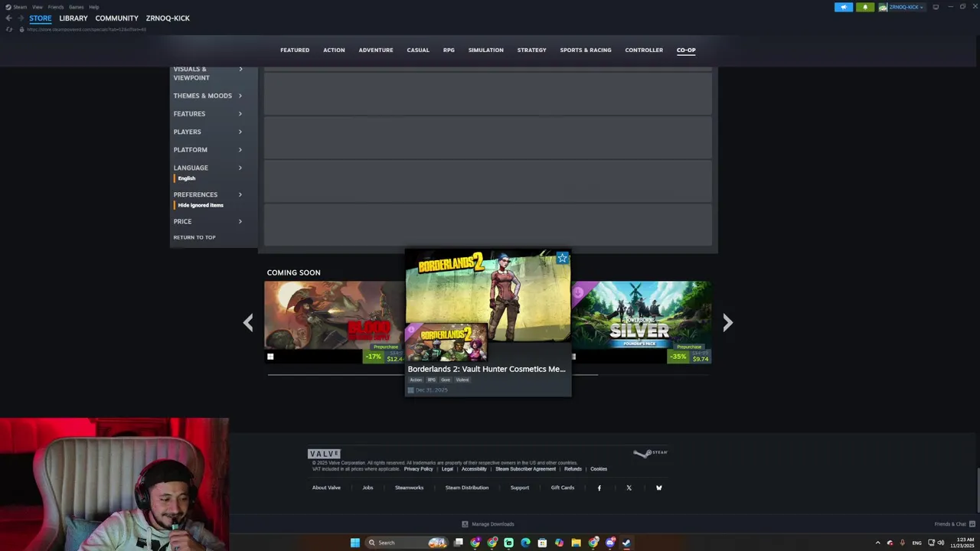980x551 pixels.
Task: Go back with the navigation arrow
Action: [x=8, y=18]
